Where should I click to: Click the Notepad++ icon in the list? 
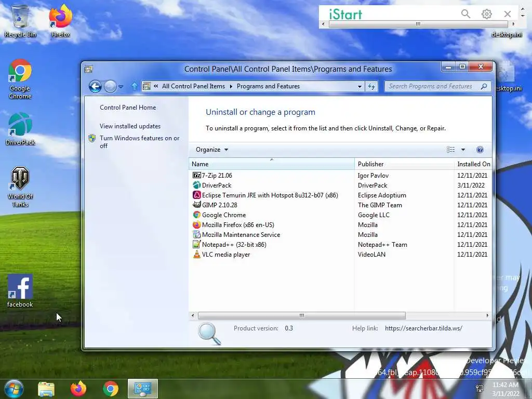click(x=197, y=244)
